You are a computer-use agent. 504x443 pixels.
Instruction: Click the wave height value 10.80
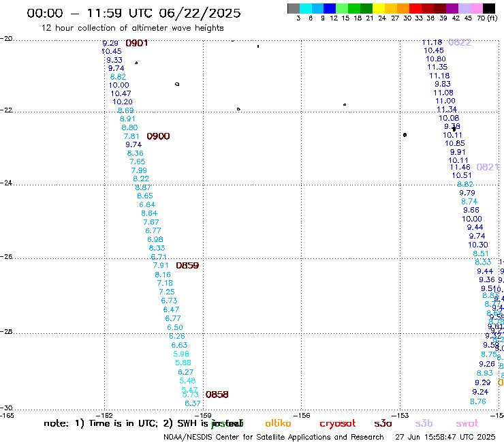tap(436, 59)
